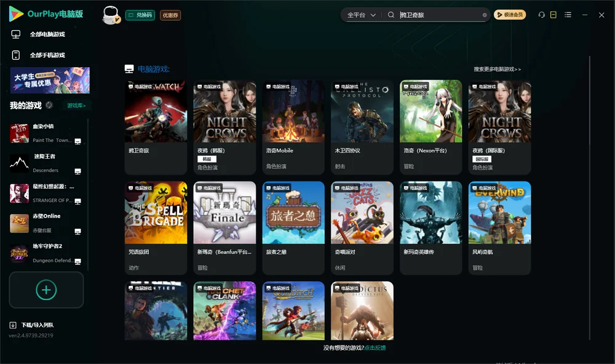Open the 优惠券 coupon button
This screenshot has width=615, height=364.
pyautogui.click(x=170, y=15)
